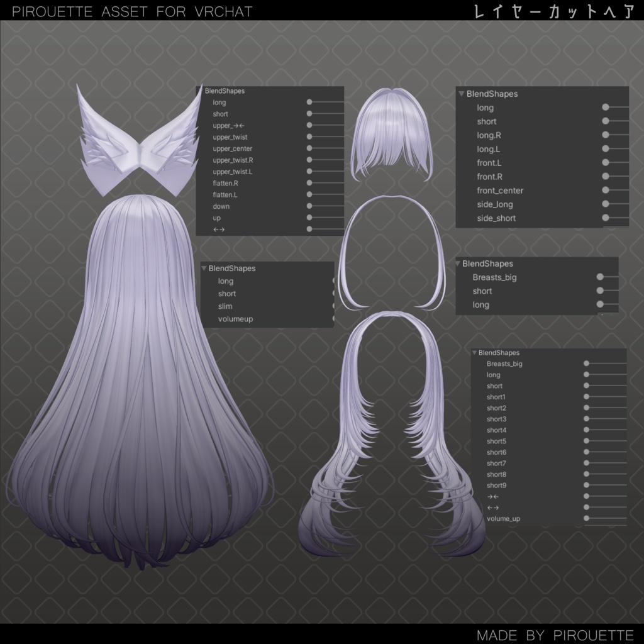644x644 pixels.
Task: Move the side_long blendshape slider handle
Action: click(x=604, y=204)
